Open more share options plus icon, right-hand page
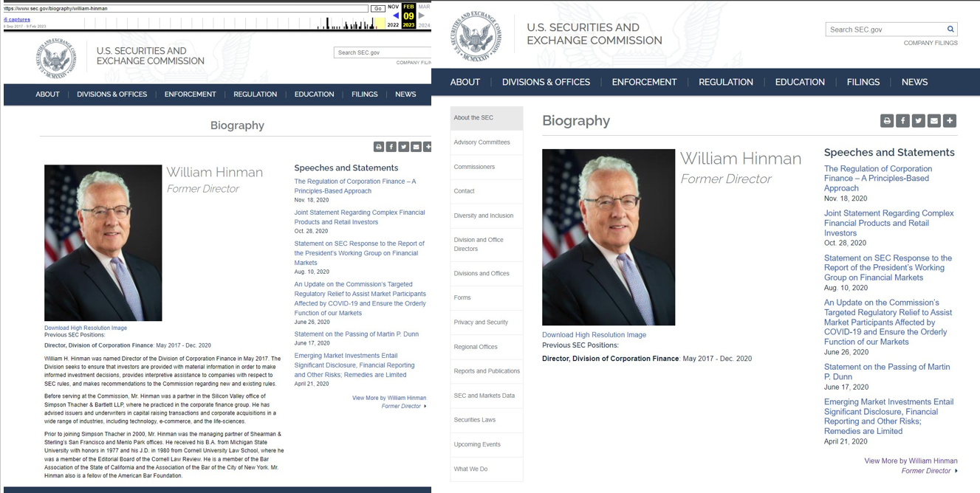This screenshot has width=980, height=493. 950,121
